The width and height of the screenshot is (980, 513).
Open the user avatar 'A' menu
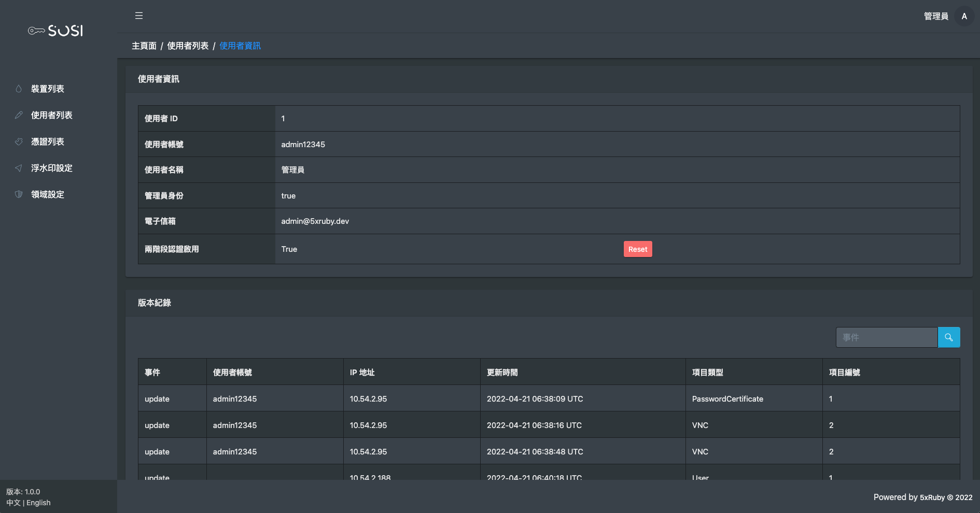click(964, 16)
